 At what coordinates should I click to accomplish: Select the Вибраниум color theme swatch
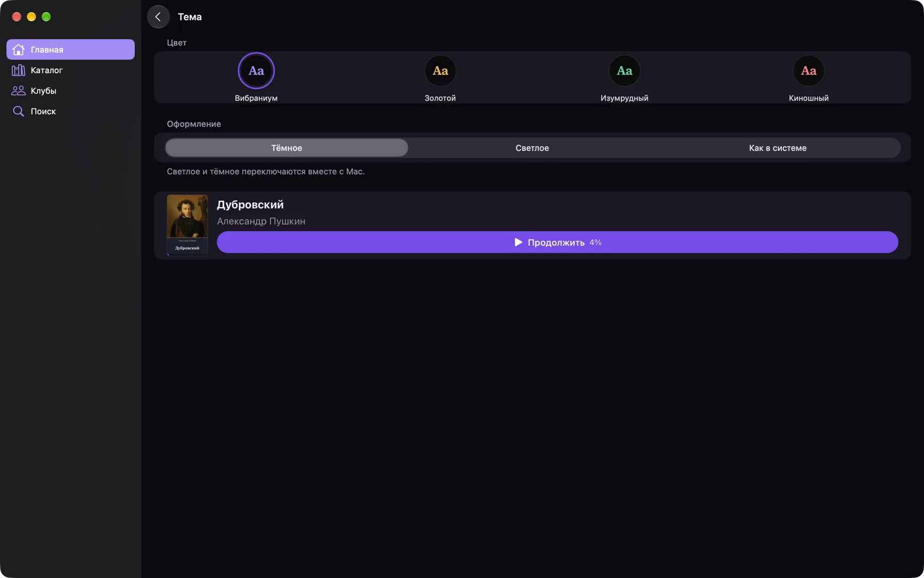(256, 71)
